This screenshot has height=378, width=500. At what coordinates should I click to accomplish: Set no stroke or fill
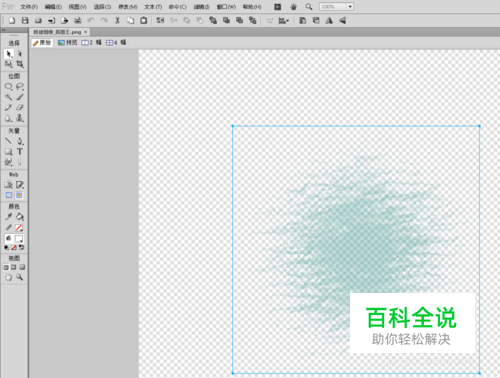click(14, 248)
